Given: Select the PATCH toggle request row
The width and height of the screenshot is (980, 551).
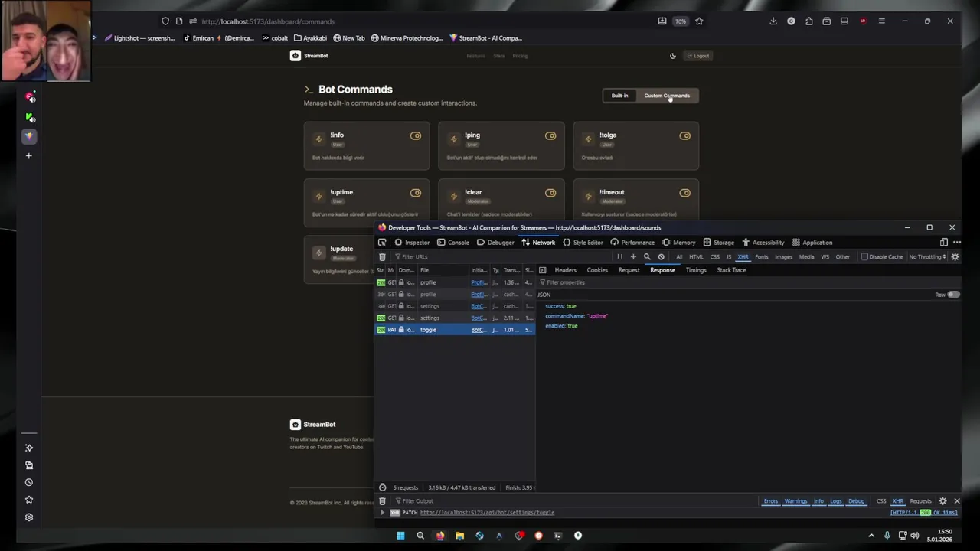Looking at the screenshot, I should tap(455, 330).
